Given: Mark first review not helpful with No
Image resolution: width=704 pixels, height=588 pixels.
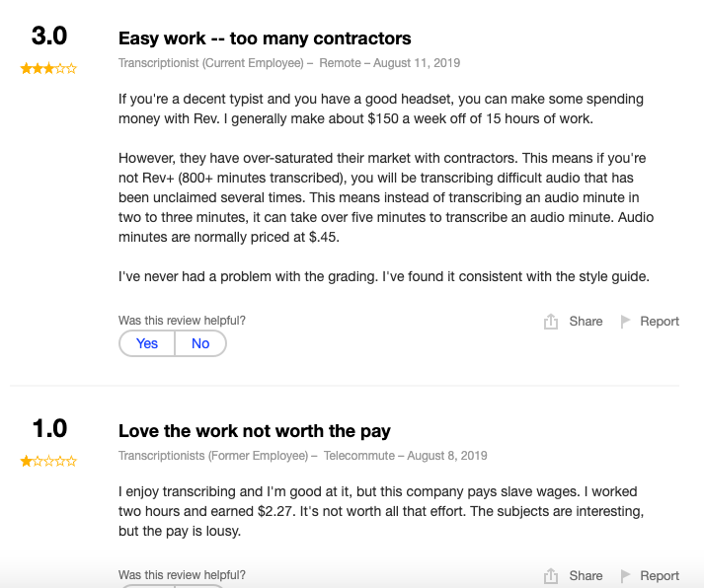Looking at the screenshot, I should tap(200, 343).
